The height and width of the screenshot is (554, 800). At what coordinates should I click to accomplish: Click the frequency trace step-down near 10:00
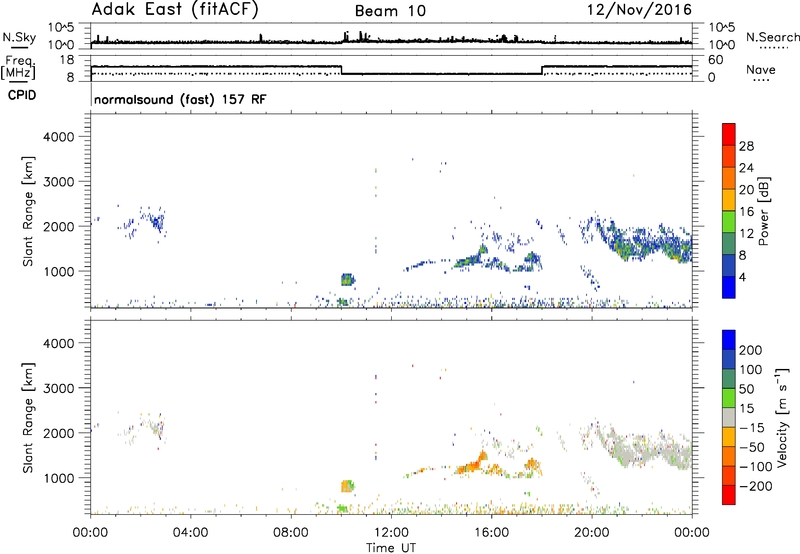341,70
